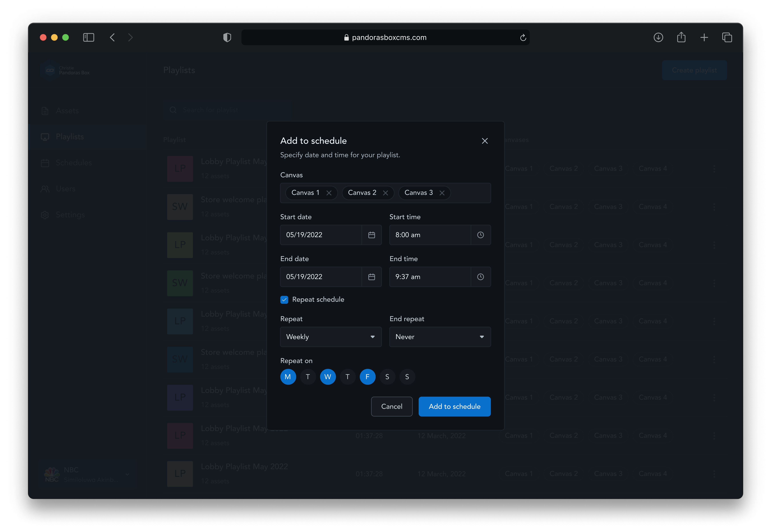Image resolution: width=771 pixels, height=532 pixels.
Task: Open the End date calendar picker icon
Action: [x=372, y=277]
